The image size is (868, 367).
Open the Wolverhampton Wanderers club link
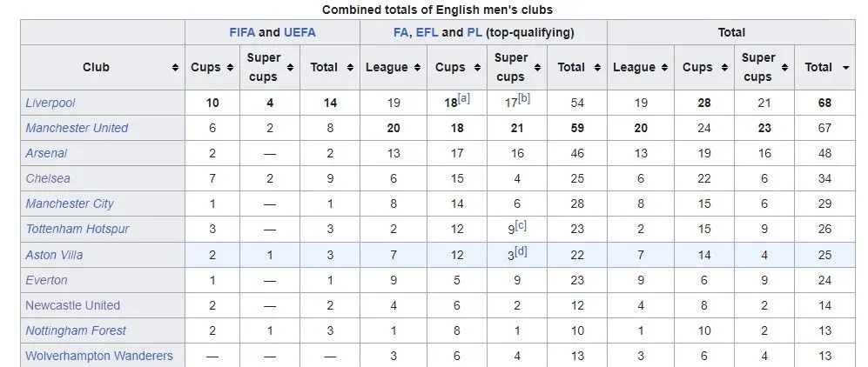pos(99,356)
